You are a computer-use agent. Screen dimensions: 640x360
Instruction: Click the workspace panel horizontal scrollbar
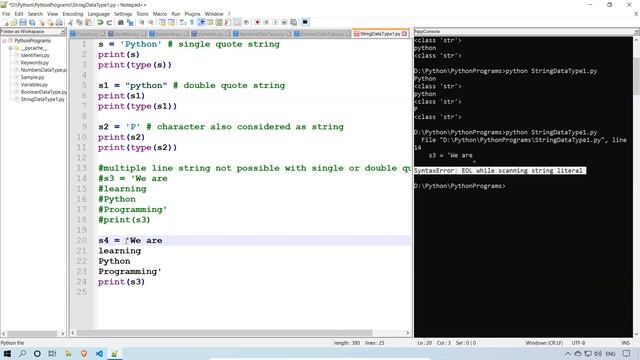coord(32,333)
